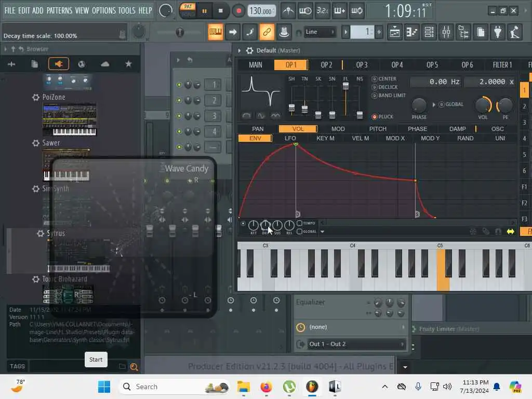Enable envelope GLOBAL checkbox

(x=299, y=231)
